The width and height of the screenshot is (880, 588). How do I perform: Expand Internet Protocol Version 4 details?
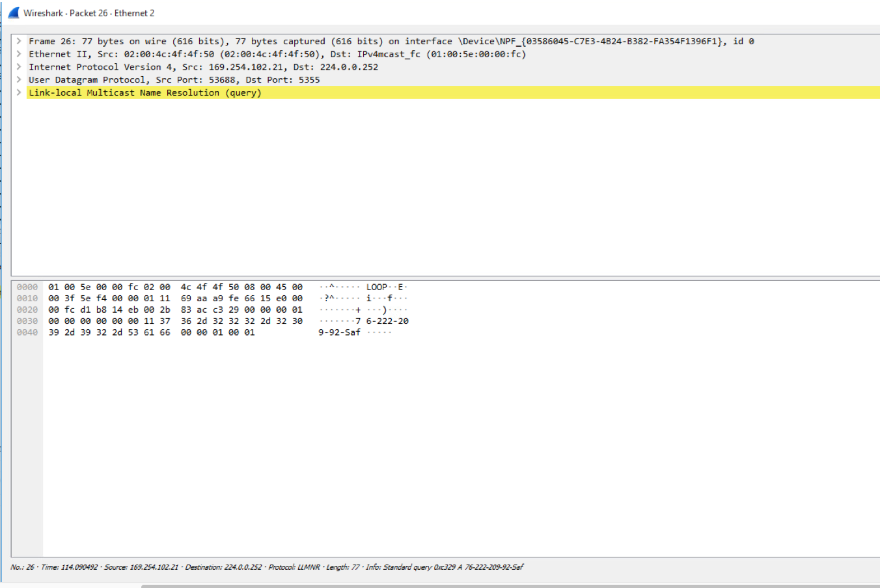click(19, 67)
